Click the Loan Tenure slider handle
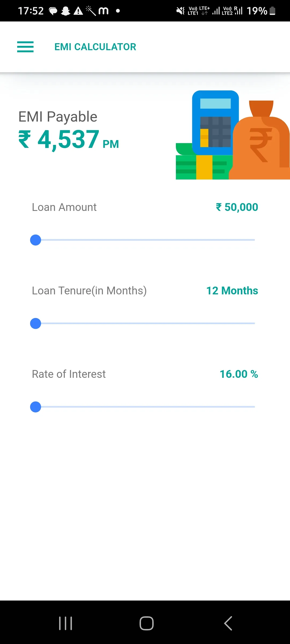Image resolution: width=290 pixels, height=644 pixels. click(x=35, y=323)
